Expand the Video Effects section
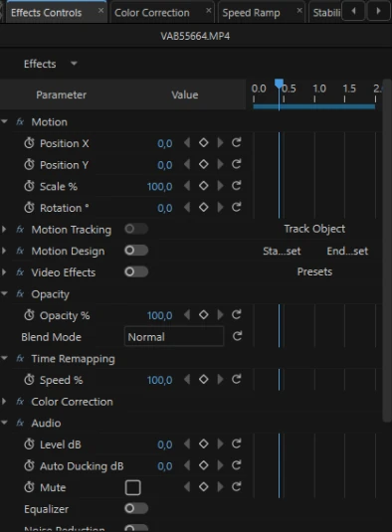The width and height of the screenshot is (392, 532). (x=4, y=272)
